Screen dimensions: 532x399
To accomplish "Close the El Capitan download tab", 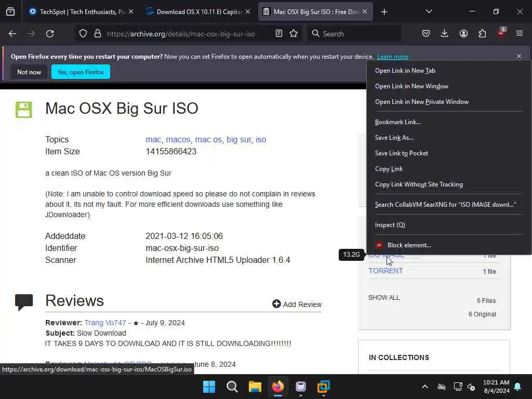I will click(x=248, y=12).
